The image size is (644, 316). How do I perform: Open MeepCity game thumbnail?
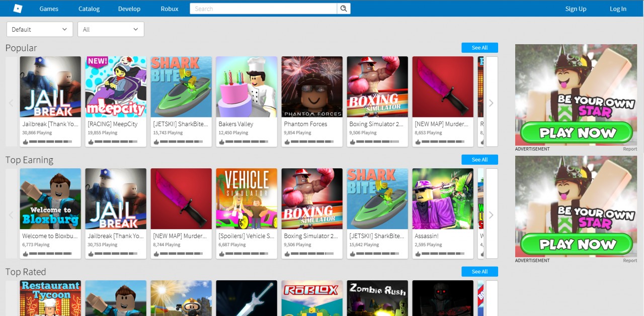[116, 87]
